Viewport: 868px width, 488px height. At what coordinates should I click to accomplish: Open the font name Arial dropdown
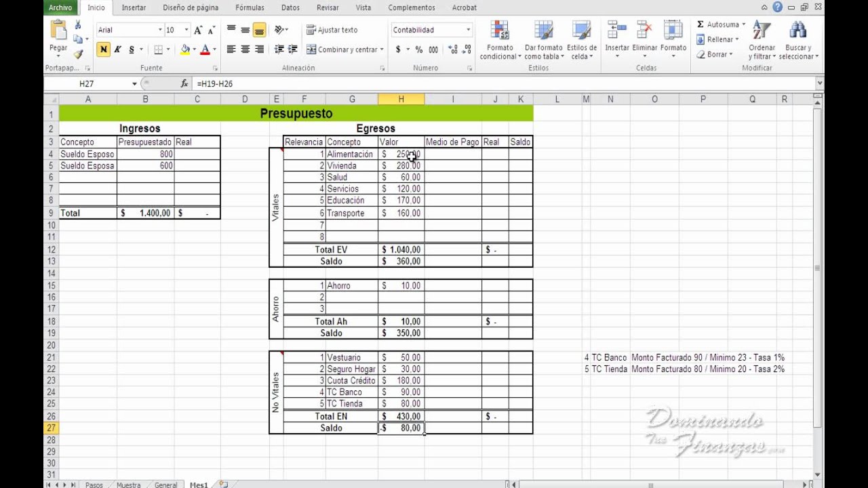(160, 30)
